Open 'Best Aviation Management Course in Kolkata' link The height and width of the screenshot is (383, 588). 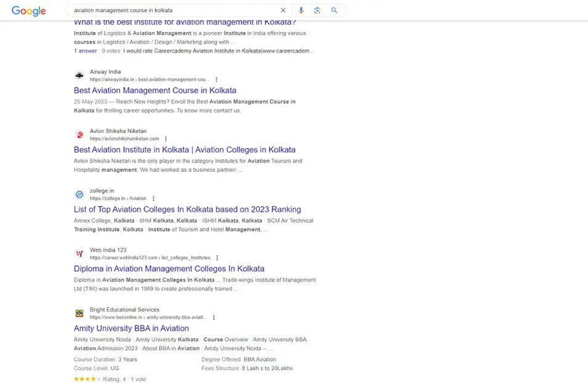pos(155,91)
